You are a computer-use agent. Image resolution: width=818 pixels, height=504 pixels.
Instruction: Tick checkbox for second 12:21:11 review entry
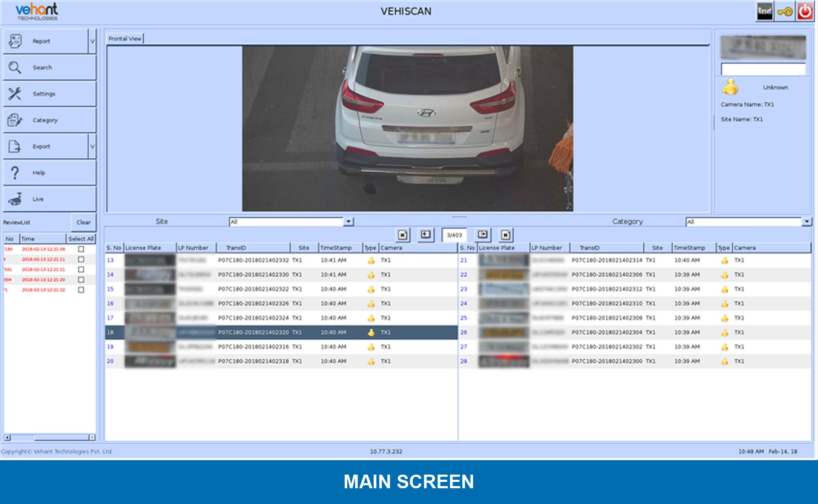tap(81, 269)
